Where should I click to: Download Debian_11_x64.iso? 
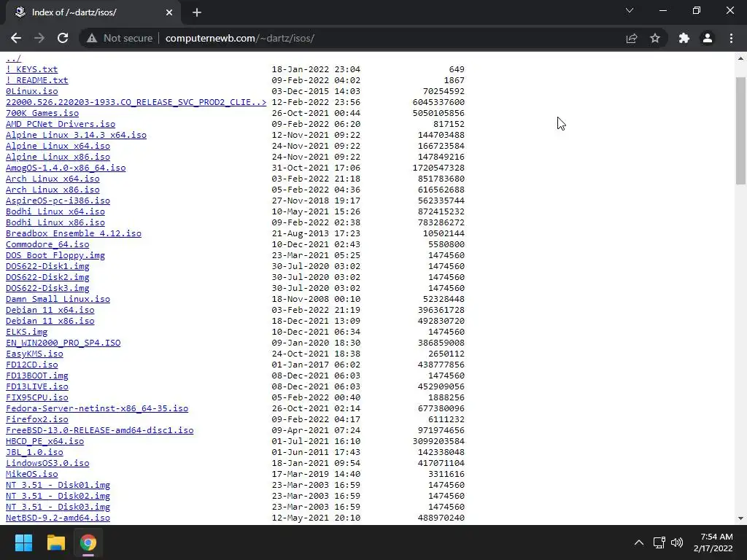(50, 311)
